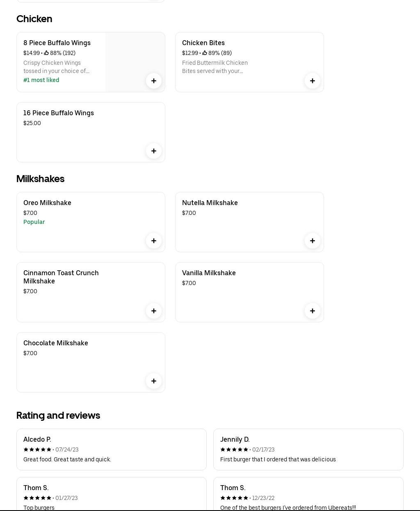The image size is (420, 511).
Task: Add Oreo Milkshake to cart
Action: pyautogui.click(x=154, y=241)
